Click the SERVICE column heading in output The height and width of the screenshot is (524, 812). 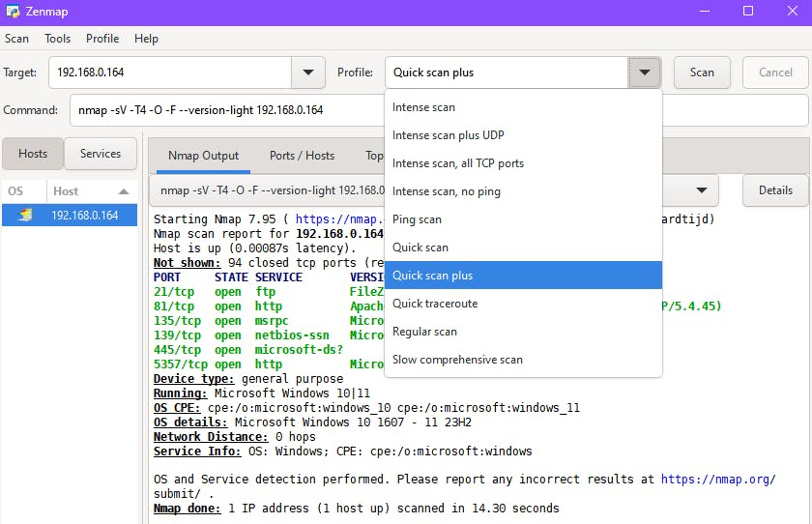278,277
